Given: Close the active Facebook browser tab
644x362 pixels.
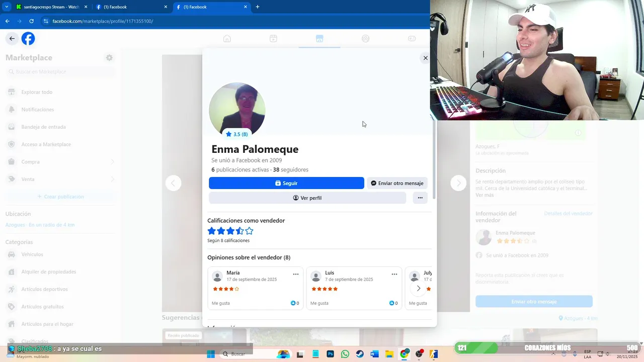Looking at the screenshot, I should [x=246, y=7].
